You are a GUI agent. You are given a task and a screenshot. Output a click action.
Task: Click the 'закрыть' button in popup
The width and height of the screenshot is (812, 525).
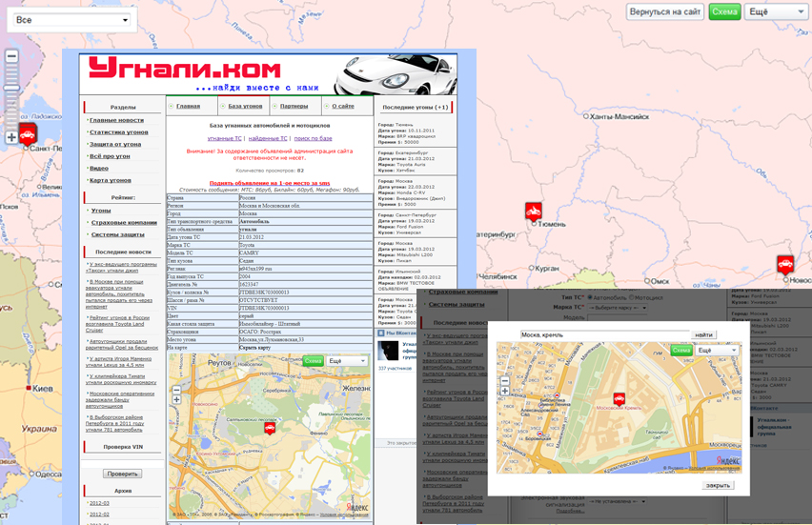tap(718, 486)
